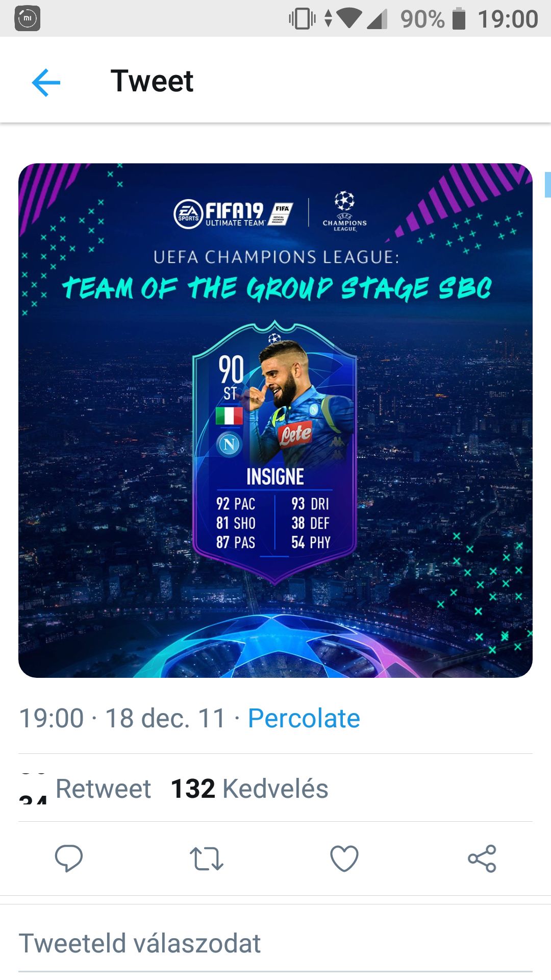This screenshot has height=980, width=551.
Task: Tap the Mi icon in status bar
Action: pos(28,19)
